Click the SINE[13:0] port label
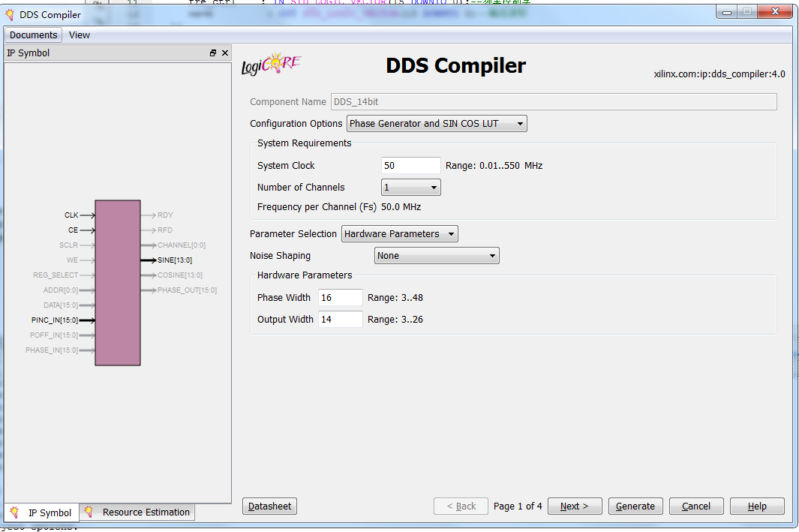The image size is (799, 532). coord(175,260)
